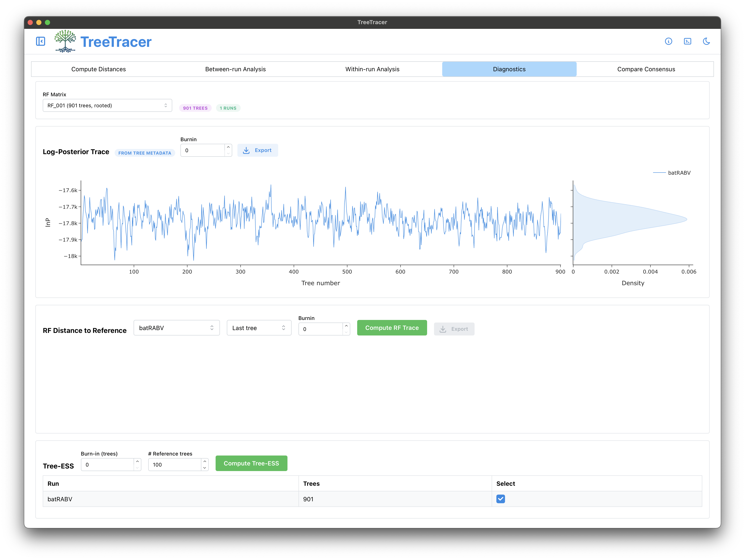Screen dimensions: 745x560
Task: Click the TreeTracer tree logo
Action: pos(65,41)
